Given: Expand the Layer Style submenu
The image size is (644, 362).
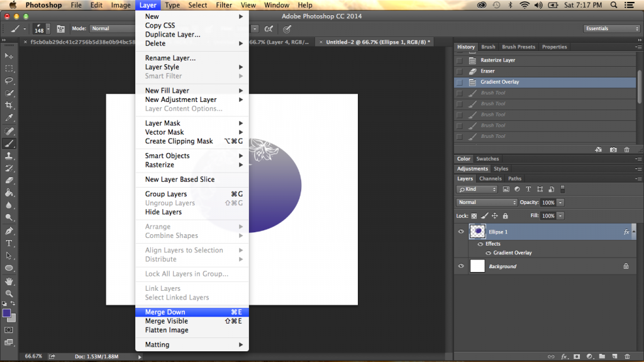Looking at the screenshot, I should pos(192,67).
